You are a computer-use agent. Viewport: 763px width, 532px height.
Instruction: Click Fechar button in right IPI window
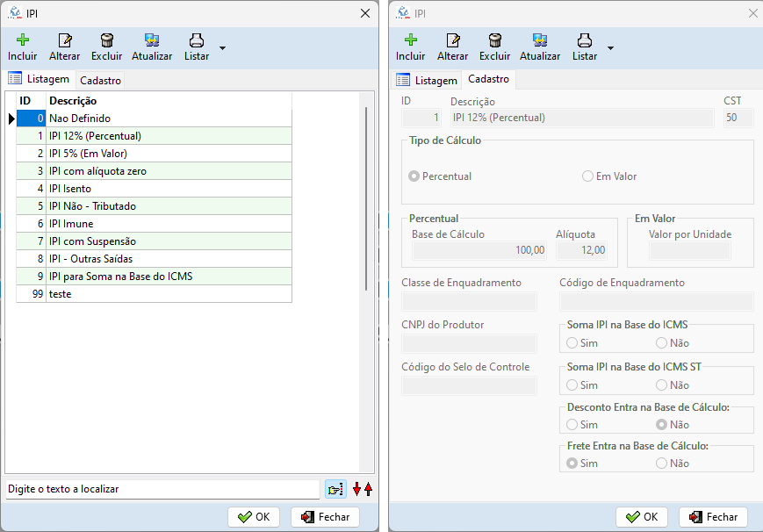[713, 517]
